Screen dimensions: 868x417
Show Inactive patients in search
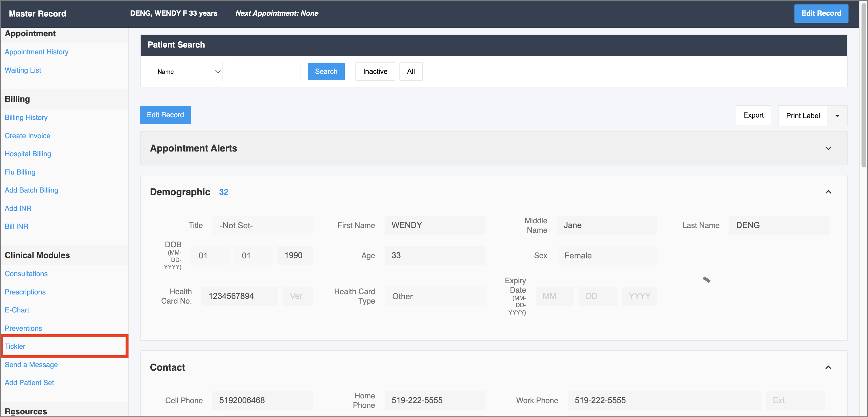click(x=375, y=71)
